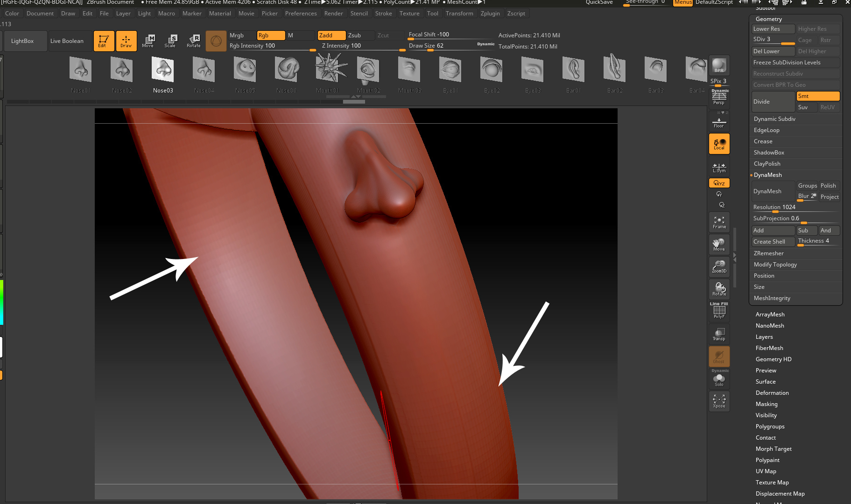Adjust the Z Intensity slider
Viewport: 851px width, 504px height.
click(363, 46)
